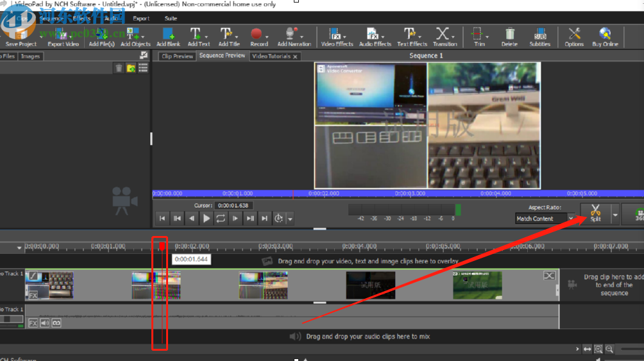Switch to the Clip Preview tab

pos(177,56)
